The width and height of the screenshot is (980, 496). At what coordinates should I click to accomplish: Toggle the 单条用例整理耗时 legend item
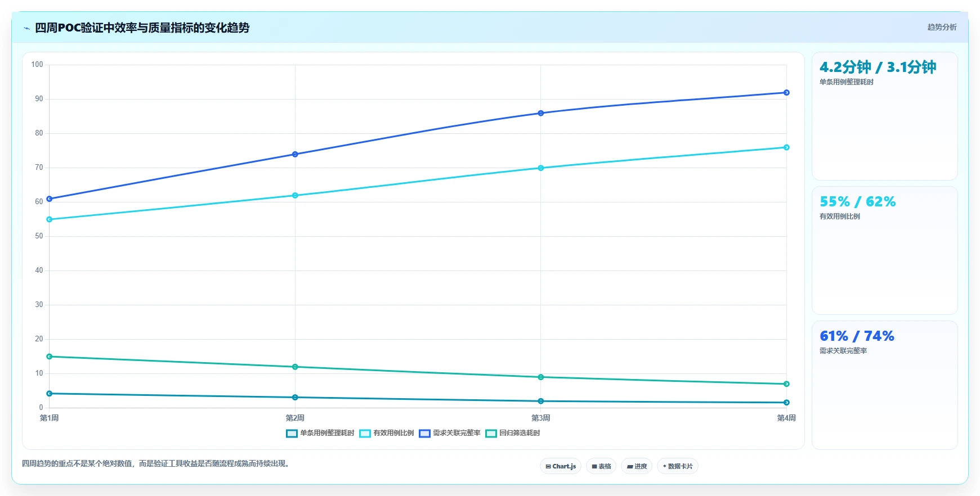click(320, 433)
